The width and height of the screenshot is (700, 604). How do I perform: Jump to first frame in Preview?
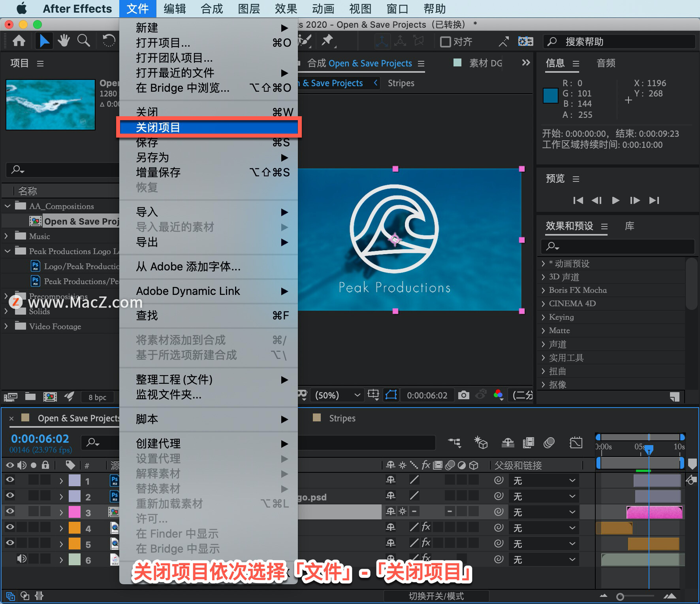(578, 200)
